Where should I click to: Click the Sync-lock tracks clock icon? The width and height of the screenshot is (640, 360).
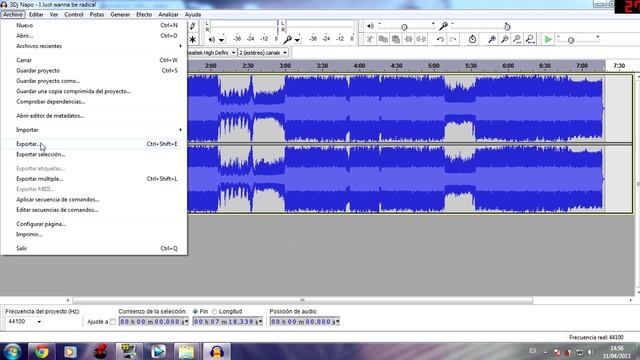[x=472, y=39]
